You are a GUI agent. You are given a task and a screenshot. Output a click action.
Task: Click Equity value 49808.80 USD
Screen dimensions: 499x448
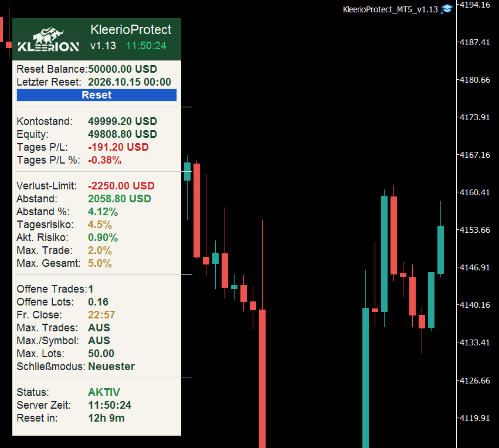point(123,134)
